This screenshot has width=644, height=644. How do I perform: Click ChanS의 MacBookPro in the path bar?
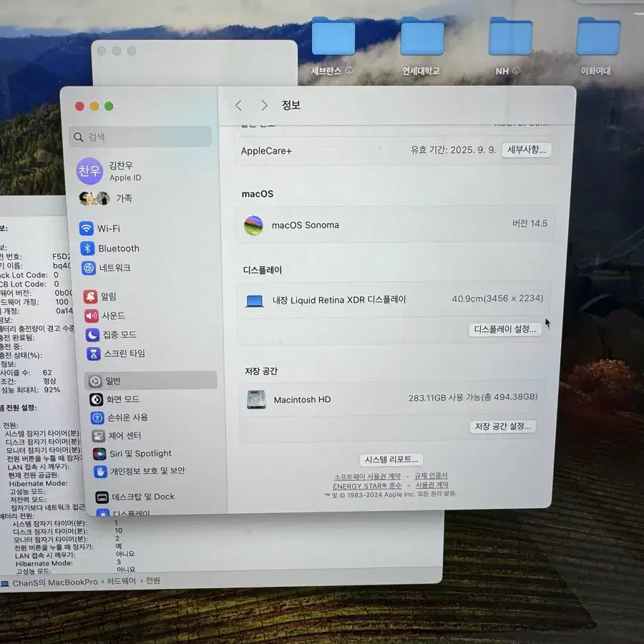pos(55,582)
